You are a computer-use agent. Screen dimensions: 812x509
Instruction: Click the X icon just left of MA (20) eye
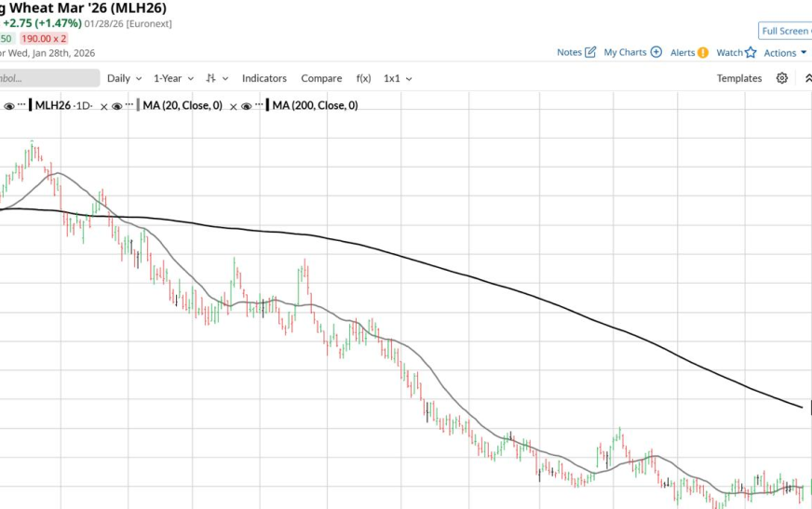point(104,107)
